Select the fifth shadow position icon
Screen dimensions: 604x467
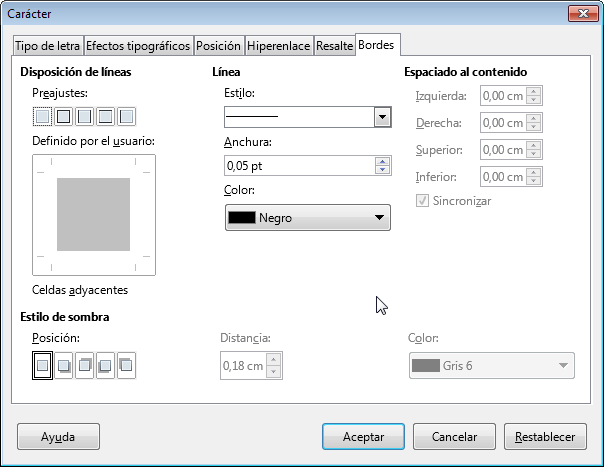point(126,366)
